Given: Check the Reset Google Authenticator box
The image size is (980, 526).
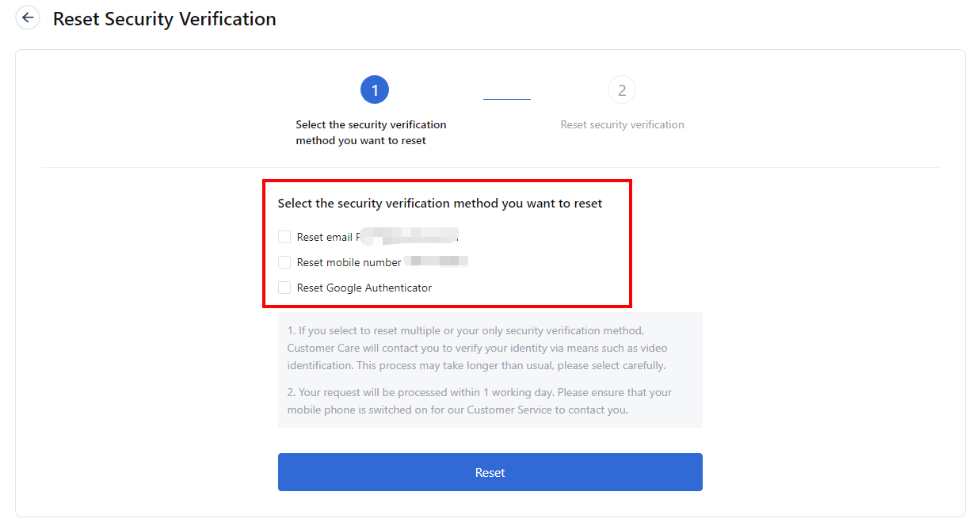Looking at the screenshot, I should 284,288.
